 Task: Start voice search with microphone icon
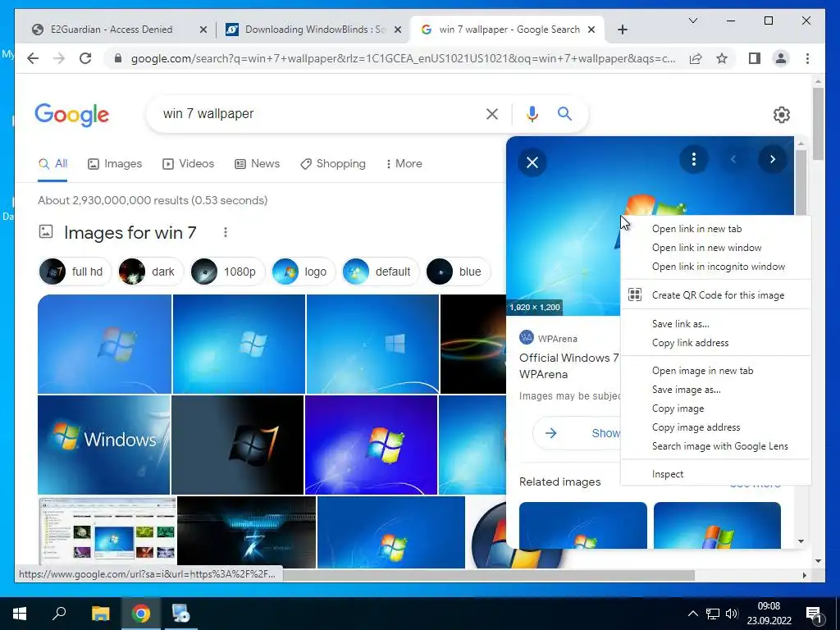(532, 113)
